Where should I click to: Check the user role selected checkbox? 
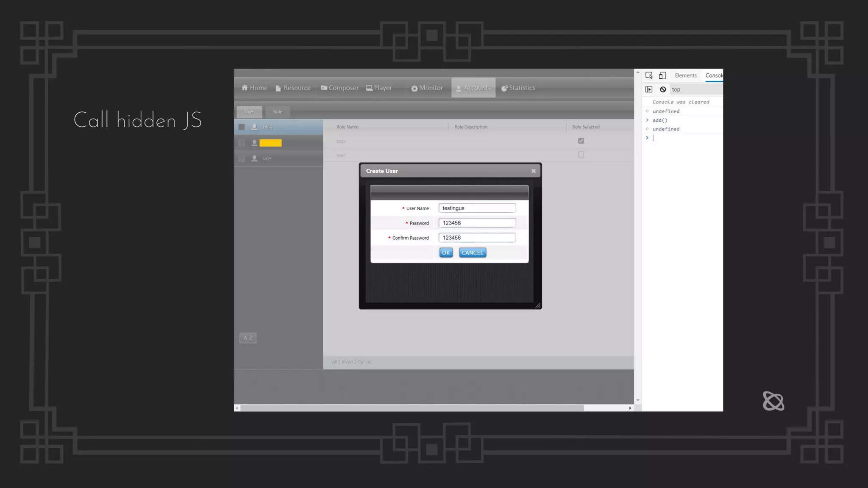pyautogui.click(x=581, y=155)
